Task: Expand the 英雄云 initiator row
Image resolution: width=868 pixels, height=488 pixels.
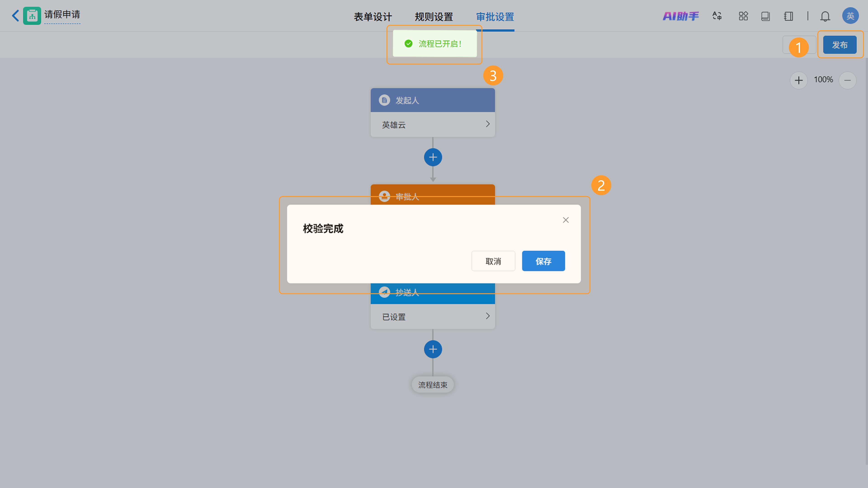Action: click(x=487, y=124)
